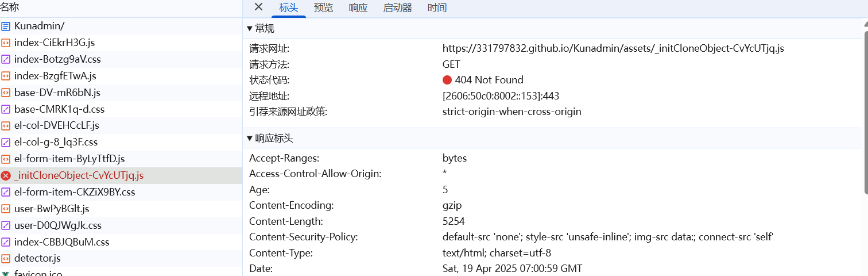Select the index-CiEkrH3G.js request
This screenshot has width=868, height=276.
point(121,43)
